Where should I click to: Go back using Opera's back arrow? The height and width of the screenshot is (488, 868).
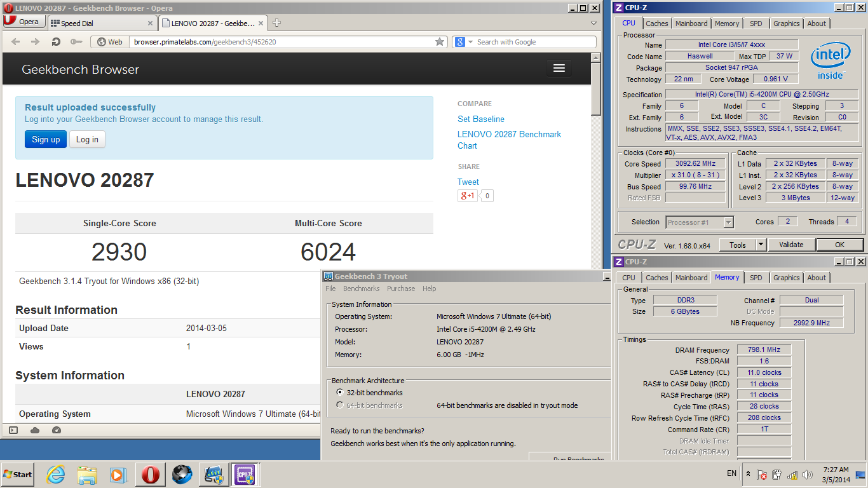pos(16,42)
